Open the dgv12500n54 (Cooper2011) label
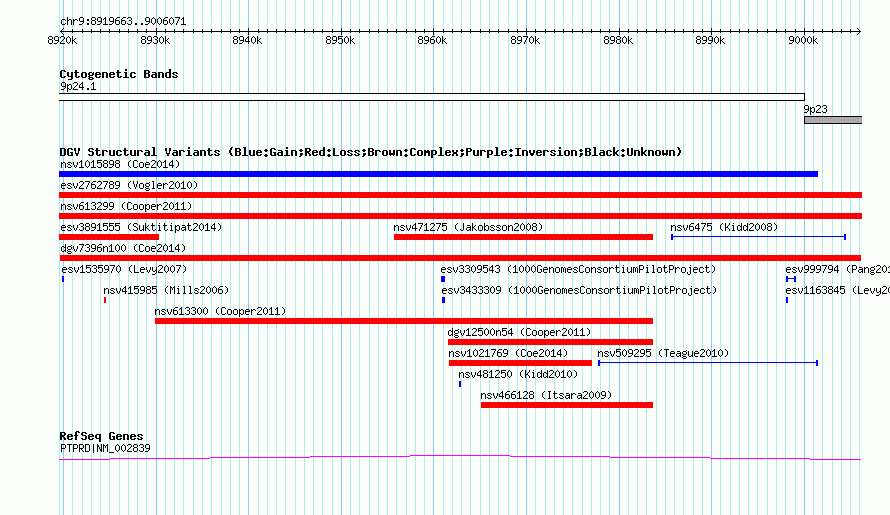This screenshot has width=890, height=515. 519,332
